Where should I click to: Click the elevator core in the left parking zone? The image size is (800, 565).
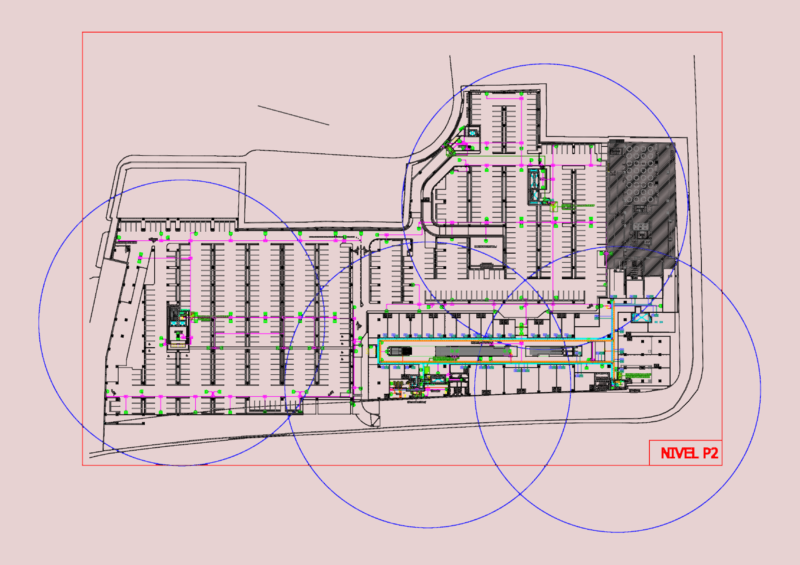[178, 326]
